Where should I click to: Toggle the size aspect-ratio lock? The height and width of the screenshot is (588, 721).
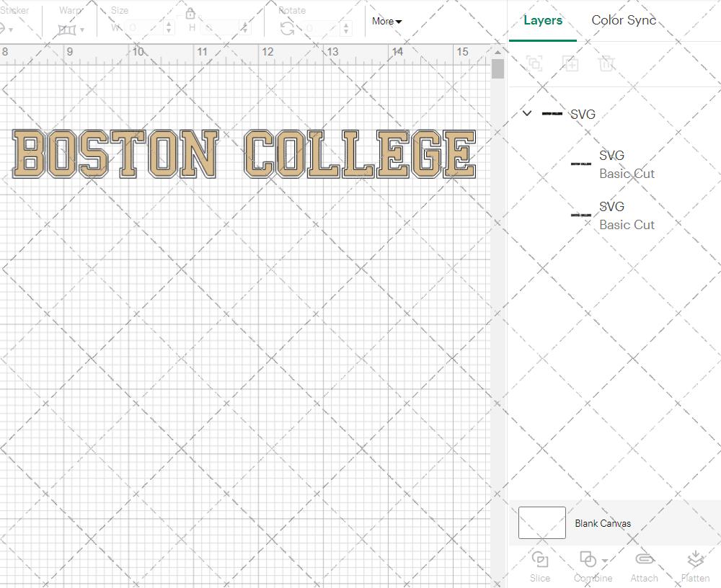[x=190, y=13]
